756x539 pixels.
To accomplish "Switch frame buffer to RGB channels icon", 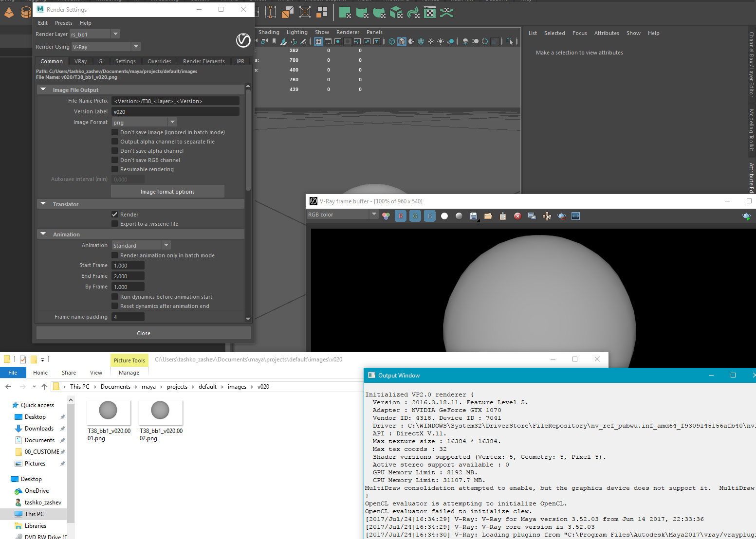I will point(386,216).
